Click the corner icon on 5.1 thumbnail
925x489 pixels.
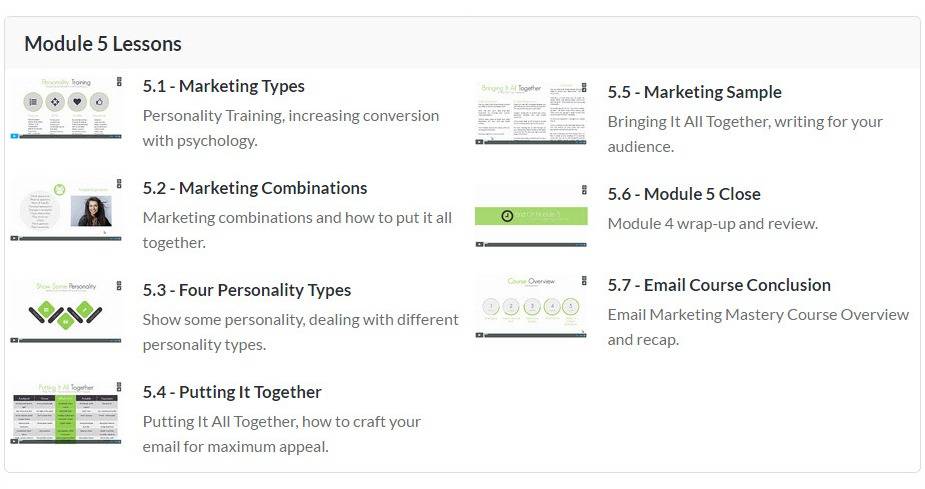point(119,81)
